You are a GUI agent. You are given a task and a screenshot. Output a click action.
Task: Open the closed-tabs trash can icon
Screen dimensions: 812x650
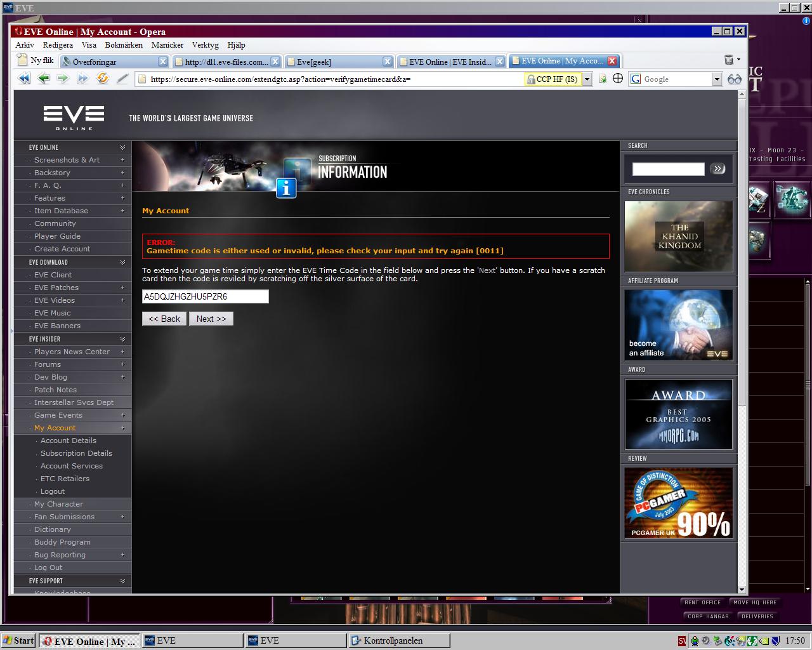[x=730, y=60]
